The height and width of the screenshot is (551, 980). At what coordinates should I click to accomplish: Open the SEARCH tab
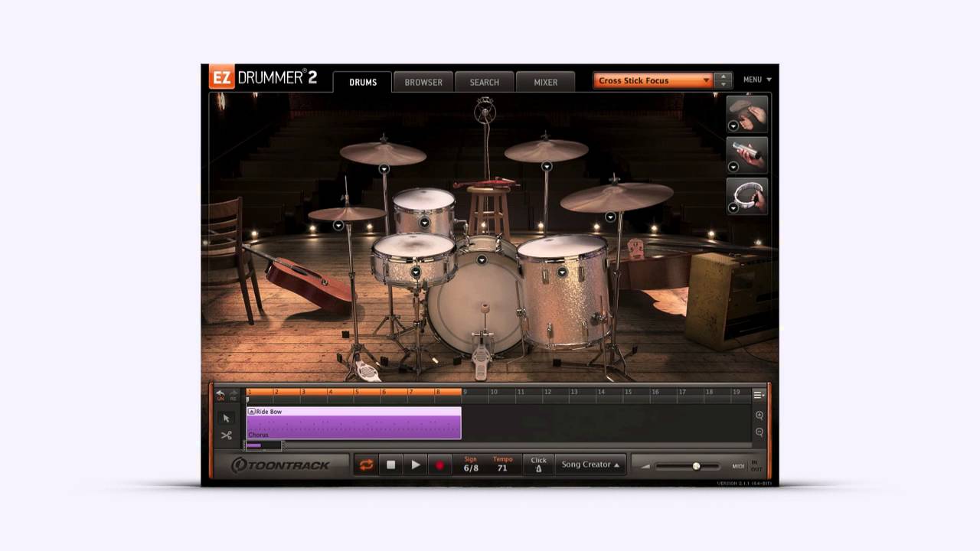[x=485, y=82]
